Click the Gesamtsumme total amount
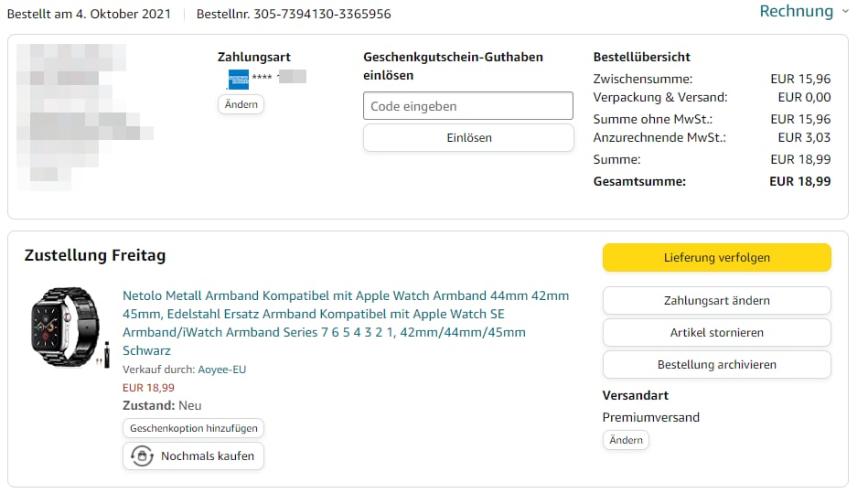 [x=799, y=182]
